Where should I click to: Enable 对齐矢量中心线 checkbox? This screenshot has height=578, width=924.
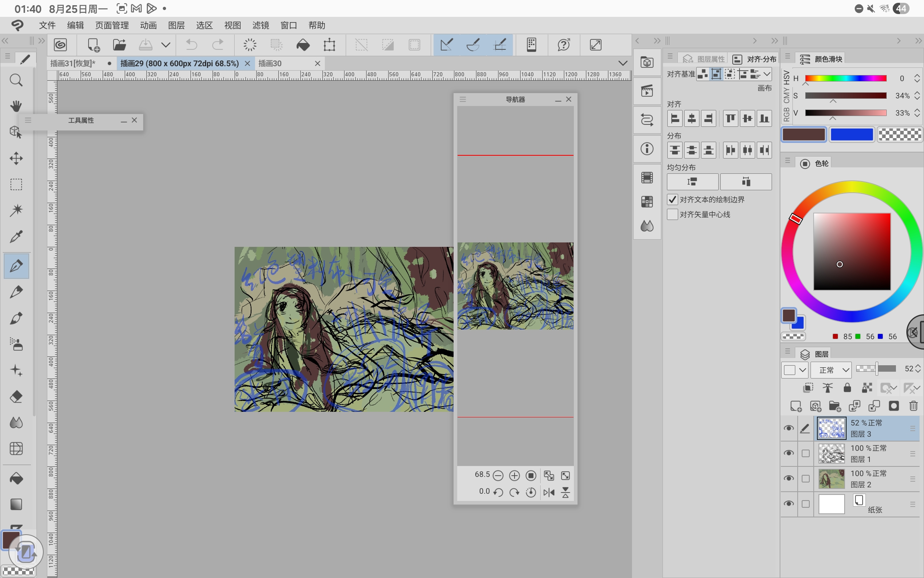673,214
